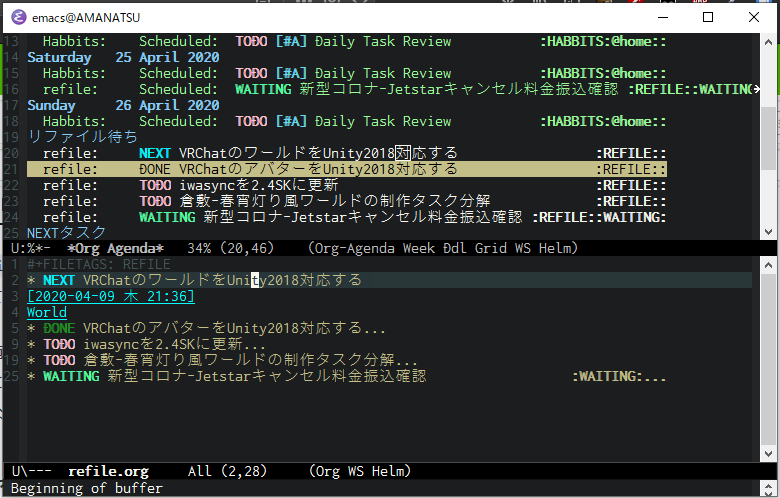Click the Emacs icon in the title bar
The image size is (780, 498).
tap(18, 17)
